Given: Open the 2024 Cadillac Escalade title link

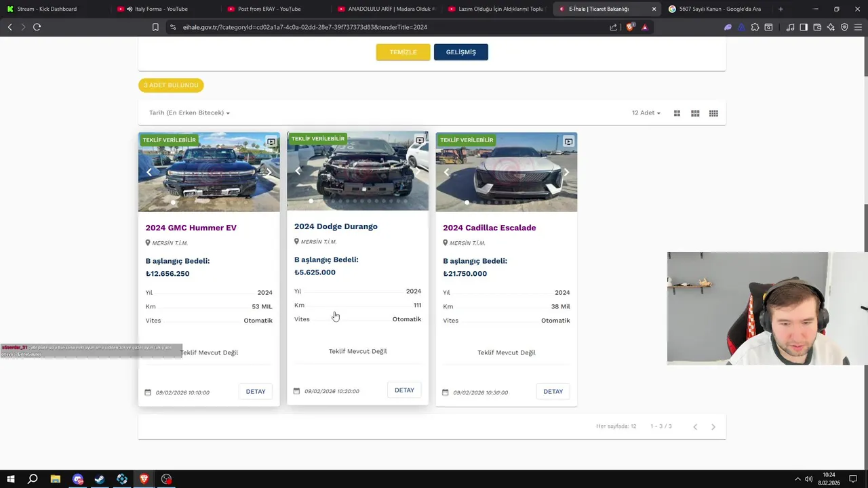Looking at the screenshot, I should point(490,228).
